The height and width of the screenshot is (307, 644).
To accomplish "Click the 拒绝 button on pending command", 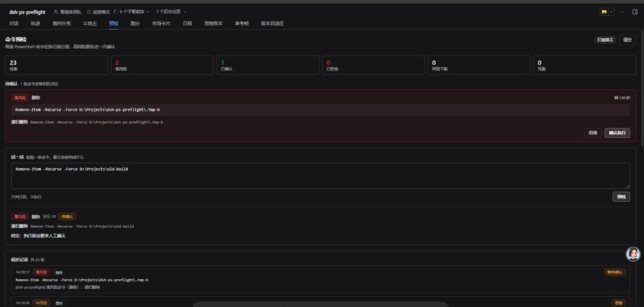I will click(592, 133).
